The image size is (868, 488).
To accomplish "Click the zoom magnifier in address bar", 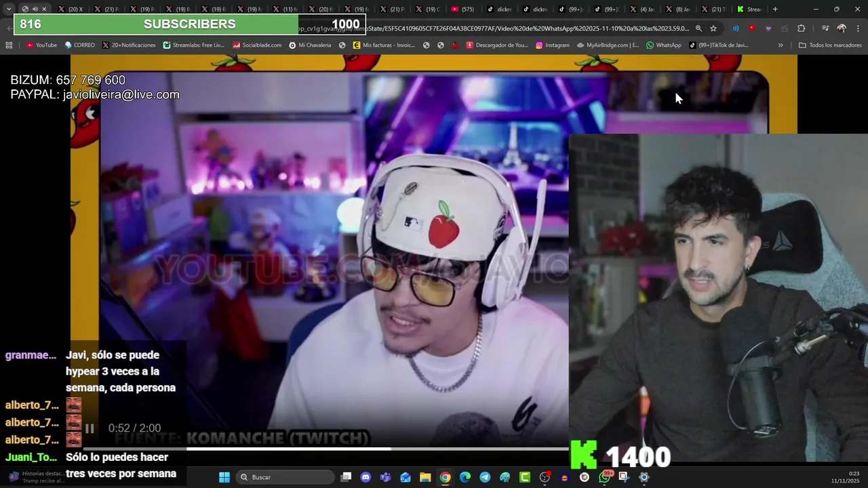I will (698, 28).
